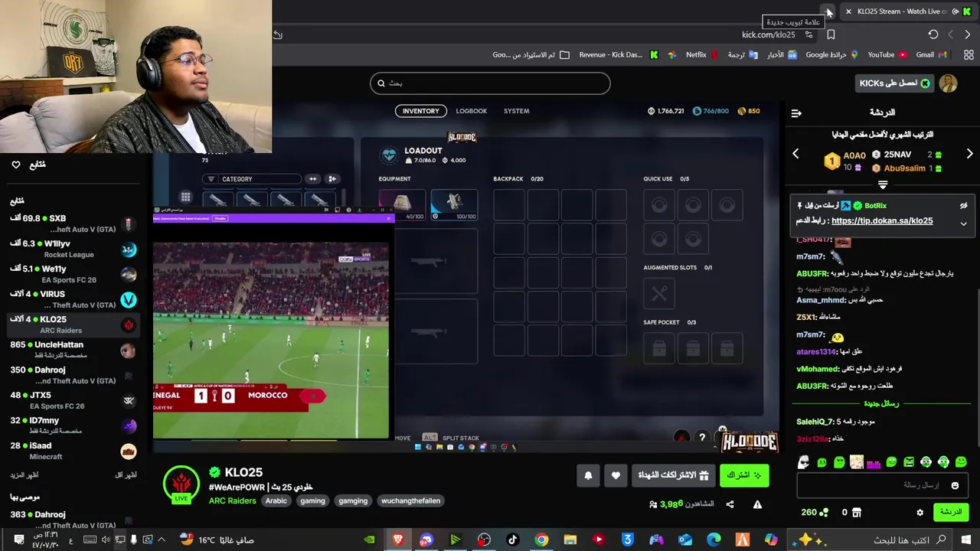Click the gift subscriptions button

674,475
